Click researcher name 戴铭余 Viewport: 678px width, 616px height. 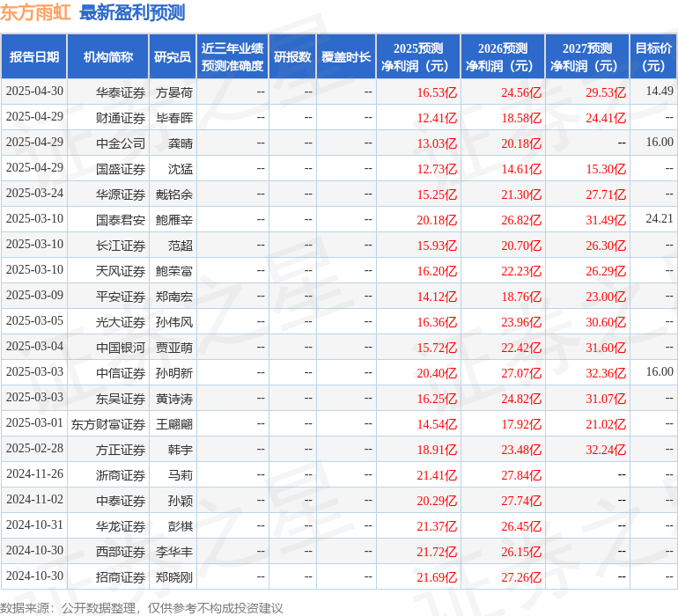pos(174,194)
